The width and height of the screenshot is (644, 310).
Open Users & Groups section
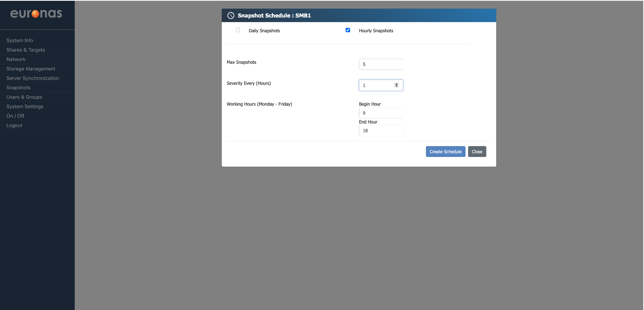click(24, 97)
